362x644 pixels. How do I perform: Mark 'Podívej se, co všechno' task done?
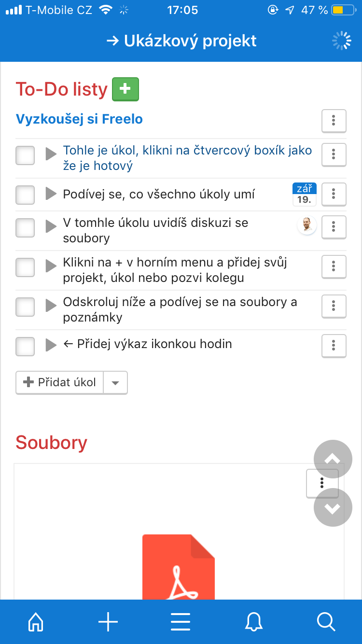(x=25, y=195)
